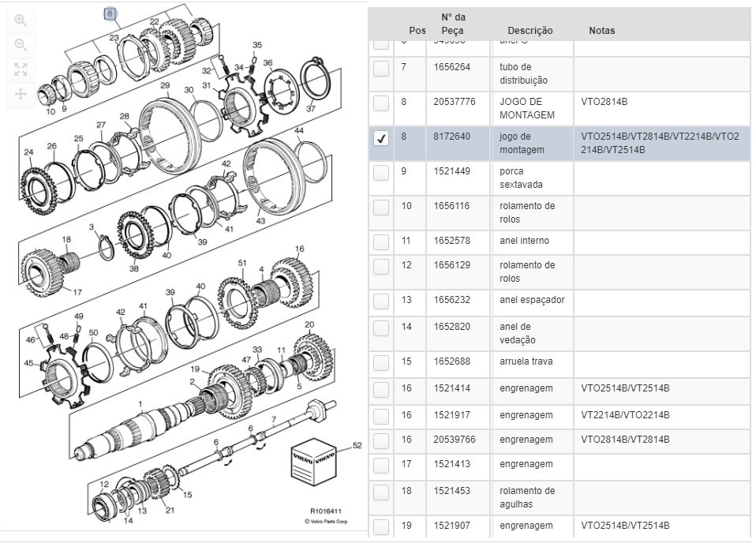This screenshot has width=756, height=543.
Task: Click callout 37 in the diagram
Action: tap(310, 108)
